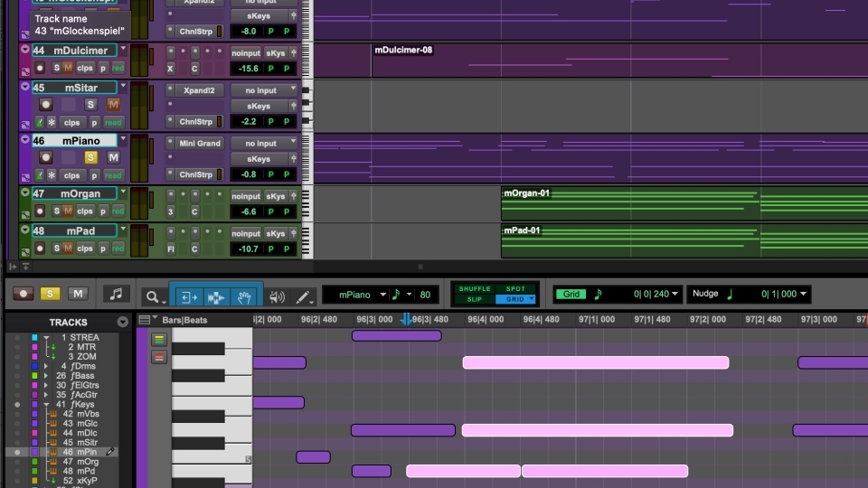
Task: Expand the 30 ƒElGtrs folder in track list
Action: click(46, 385)
